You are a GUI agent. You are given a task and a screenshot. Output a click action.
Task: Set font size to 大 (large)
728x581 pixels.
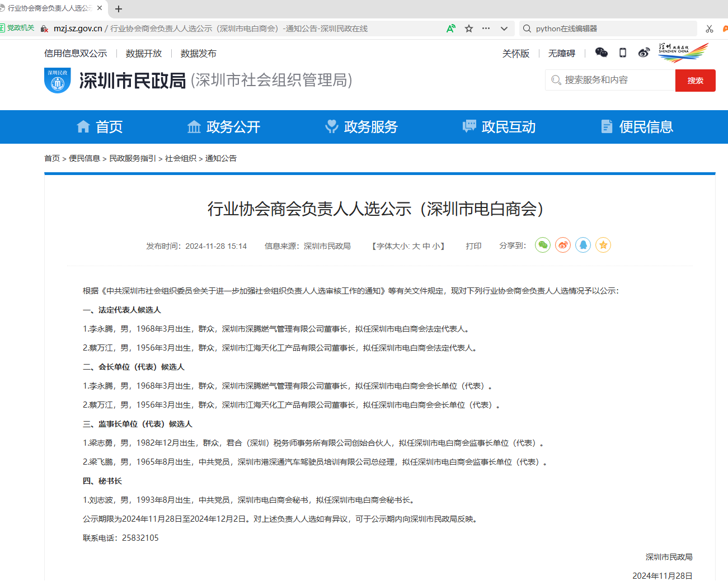[416, 246]
